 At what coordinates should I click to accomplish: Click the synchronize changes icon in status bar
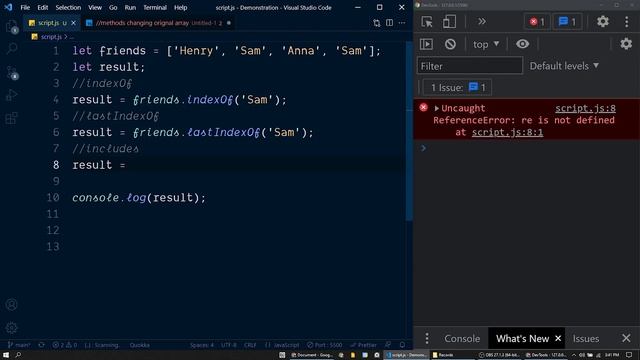41,345
